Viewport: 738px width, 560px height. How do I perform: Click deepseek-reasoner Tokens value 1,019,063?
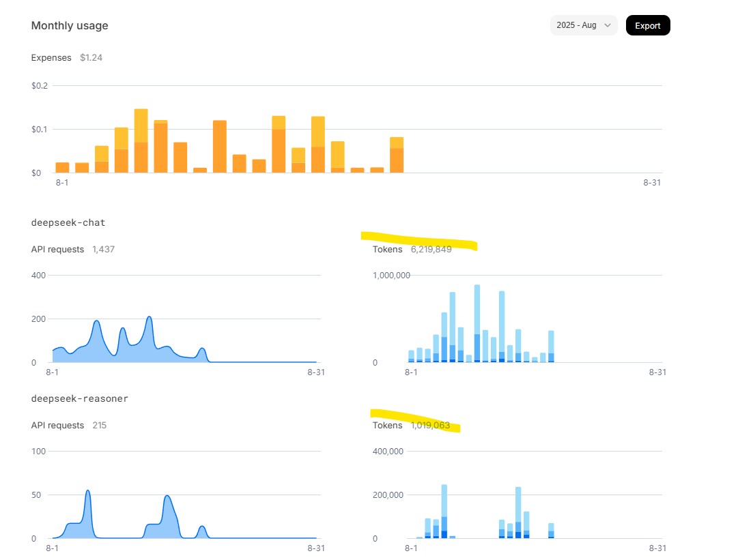(430, 425)
